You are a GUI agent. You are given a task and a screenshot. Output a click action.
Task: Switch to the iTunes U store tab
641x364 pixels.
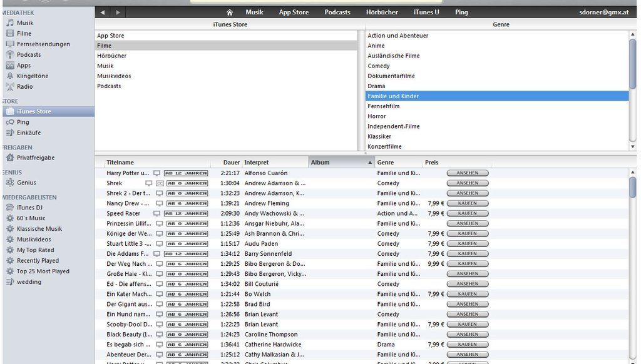pos(426,13)
